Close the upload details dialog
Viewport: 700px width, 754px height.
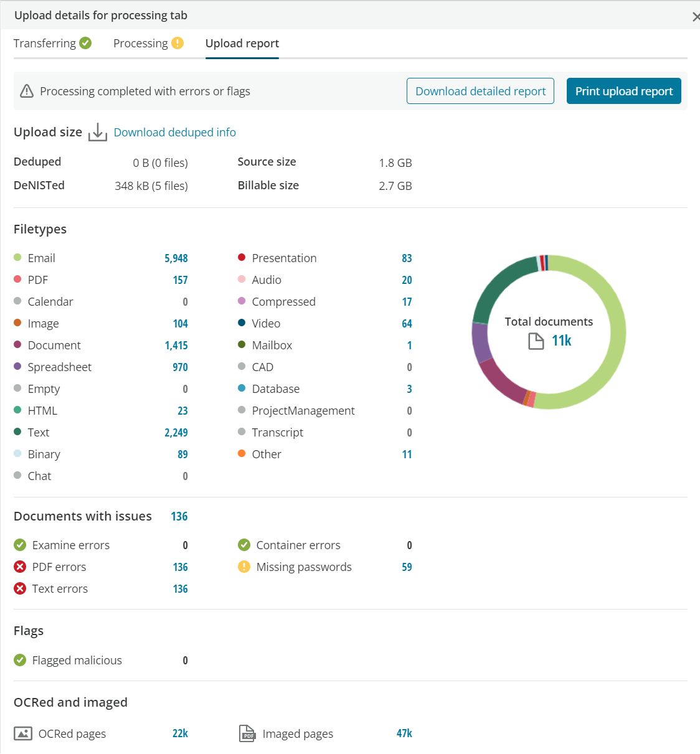tap(696, 17)
